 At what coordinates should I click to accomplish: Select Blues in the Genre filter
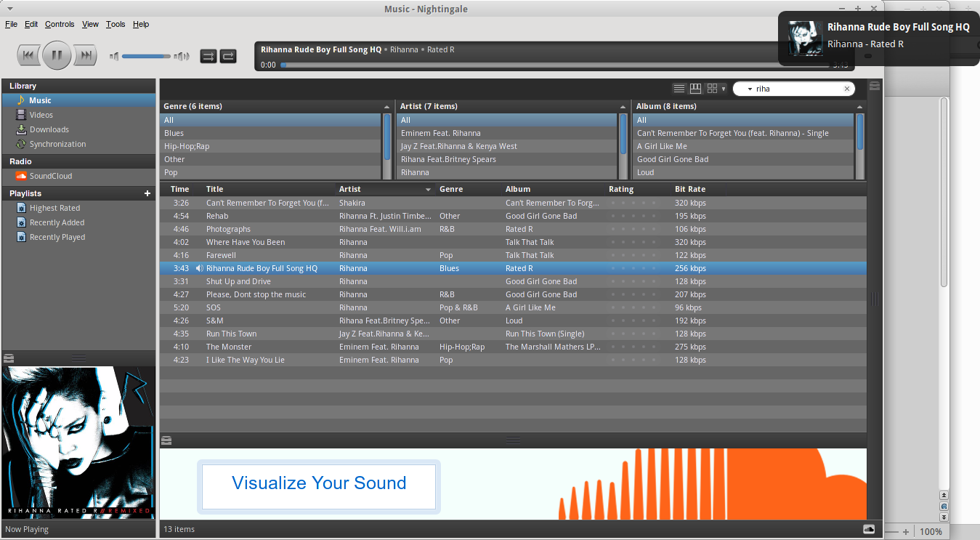point(270,133)
